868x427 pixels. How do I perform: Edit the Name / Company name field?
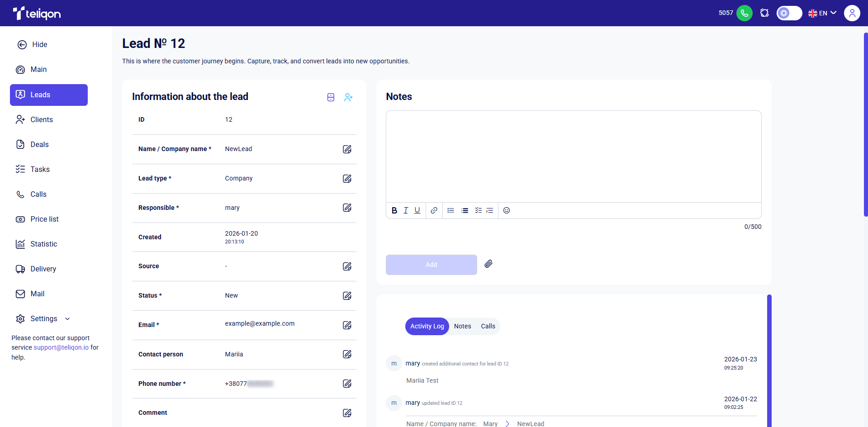[x=347, y=149]
